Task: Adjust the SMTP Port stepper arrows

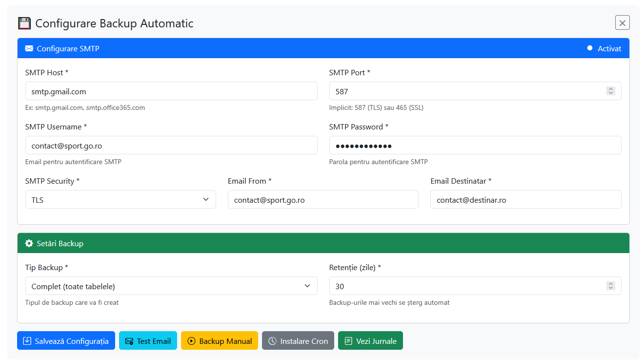Action: [x=610, y=91]
